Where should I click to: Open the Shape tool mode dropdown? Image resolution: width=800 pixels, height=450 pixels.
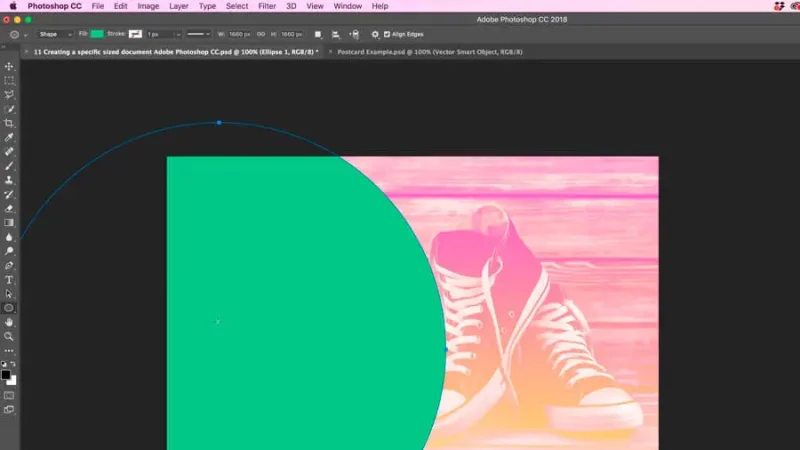click(55, 34)
